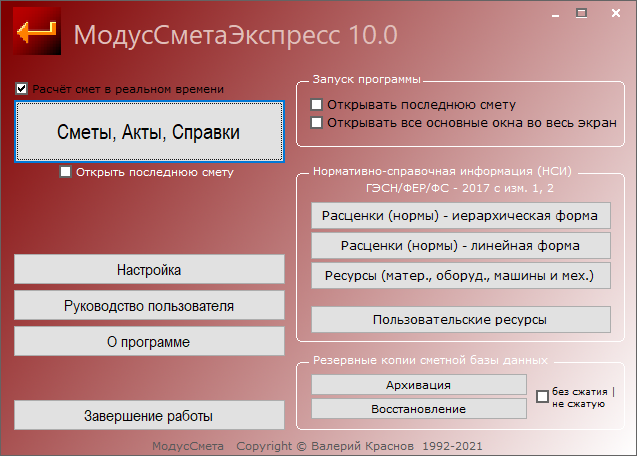Click the О программе button
The width and height of the screenshot is (637, 456).
click(149, 341)
